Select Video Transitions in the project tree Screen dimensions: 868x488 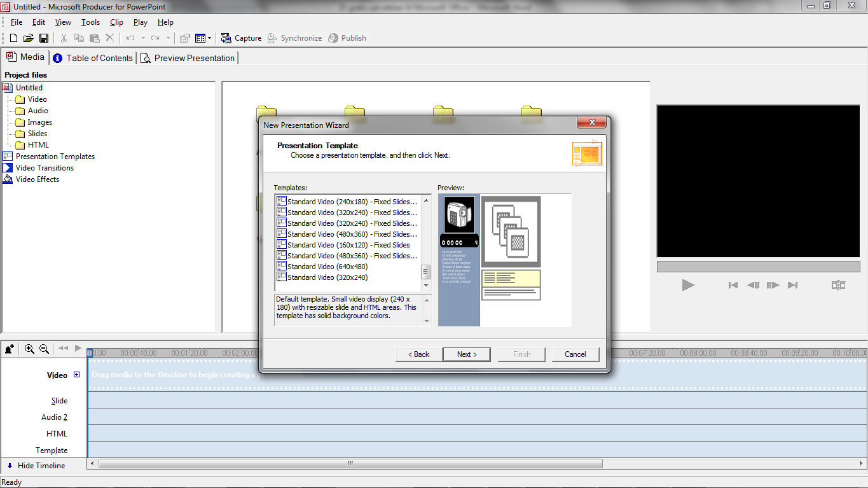point(45,168)
